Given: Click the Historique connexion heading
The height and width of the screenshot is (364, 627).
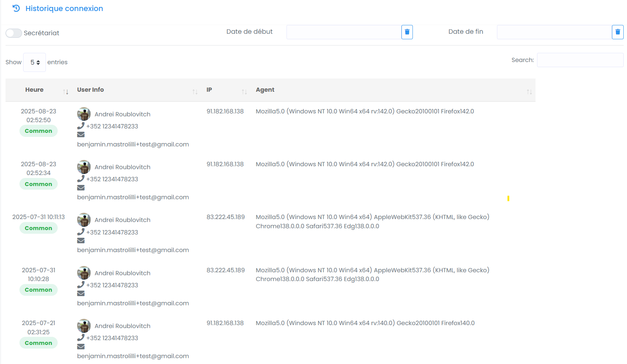Looking at the screenshot, I should pos(64,8).
